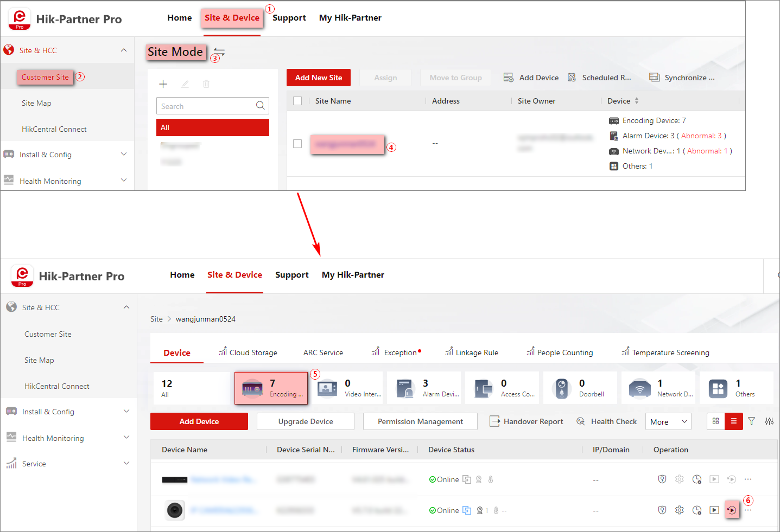Click the trash delete-group icon
Viewport: 780px width, 532px height.
[206, 84]
